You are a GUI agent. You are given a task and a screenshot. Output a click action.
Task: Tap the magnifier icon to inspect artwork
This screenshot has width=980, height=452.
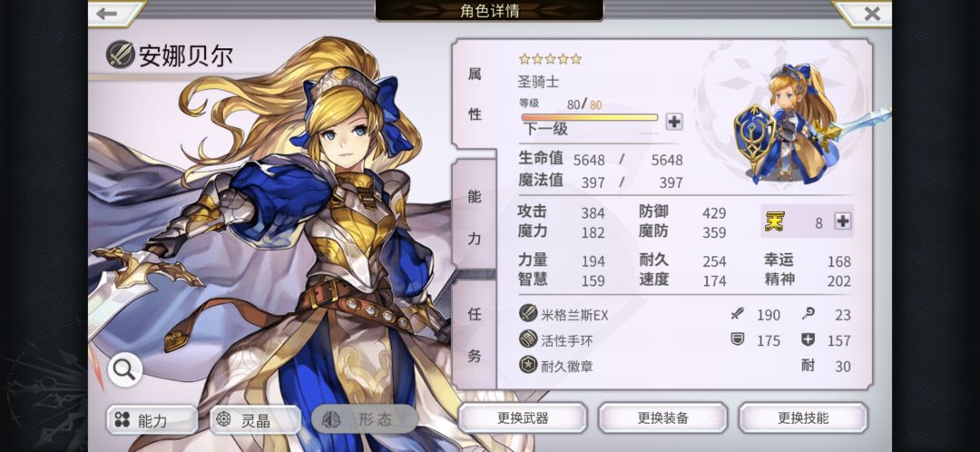[x=125, y=370]
